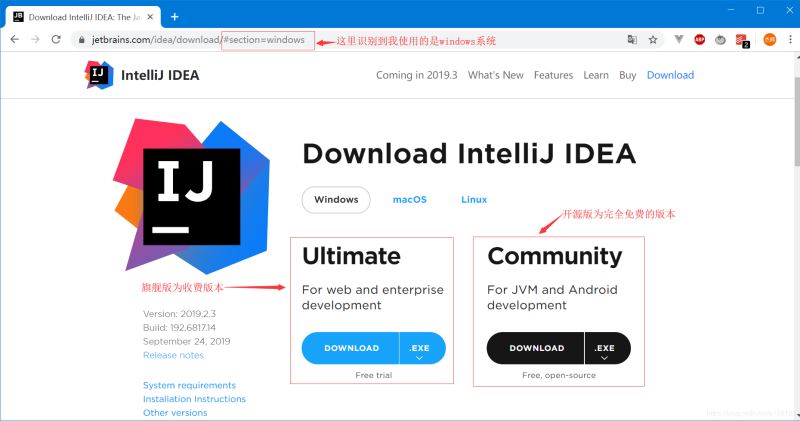The image size is (800, 421).
Task: Download the Community edition
Action: click(x=536, y=348)
